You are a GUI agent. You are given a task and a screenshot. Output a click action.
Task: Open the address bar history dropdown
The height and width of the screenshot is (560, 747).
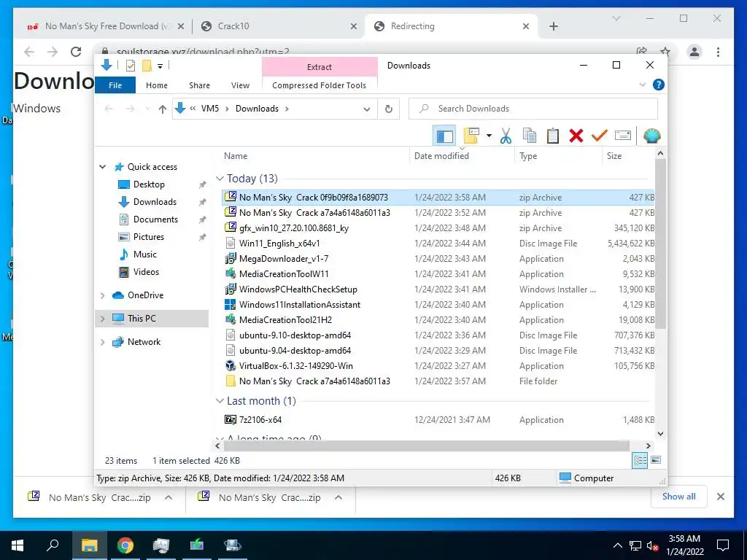point(366,109)
